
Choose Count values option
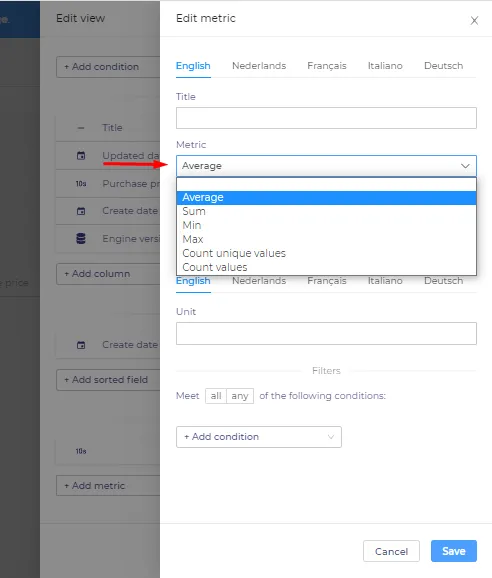tap(326, 267)
